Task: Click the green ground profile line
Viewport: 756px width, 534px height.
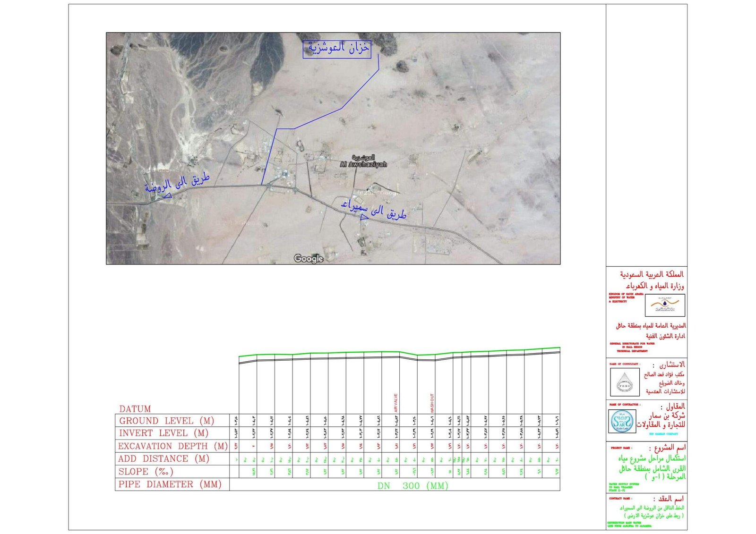Action: pos(331,352)
